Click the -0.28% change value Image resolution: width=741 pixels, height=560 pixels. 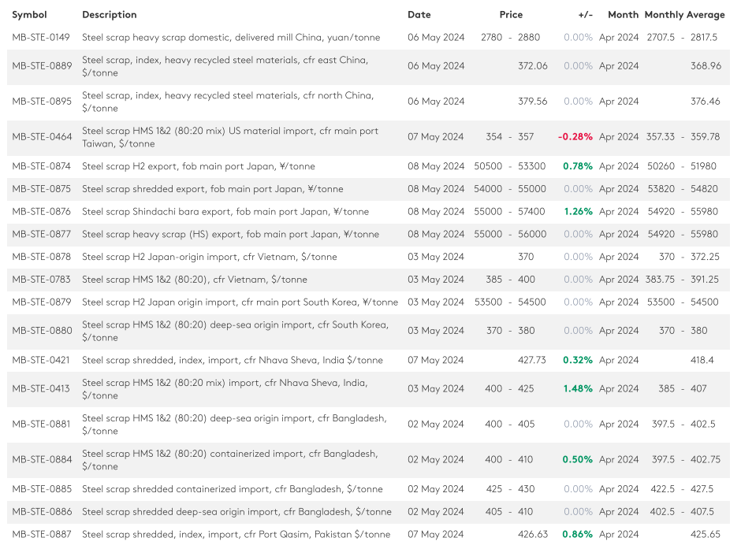coord(575,137)
